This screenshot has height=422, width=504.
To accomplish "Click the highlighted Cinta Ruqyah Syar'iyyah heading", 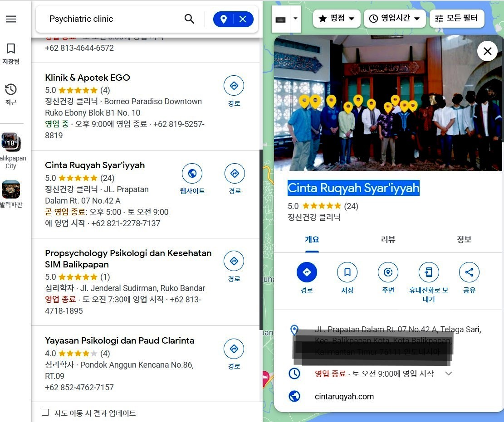I will 353,188.
